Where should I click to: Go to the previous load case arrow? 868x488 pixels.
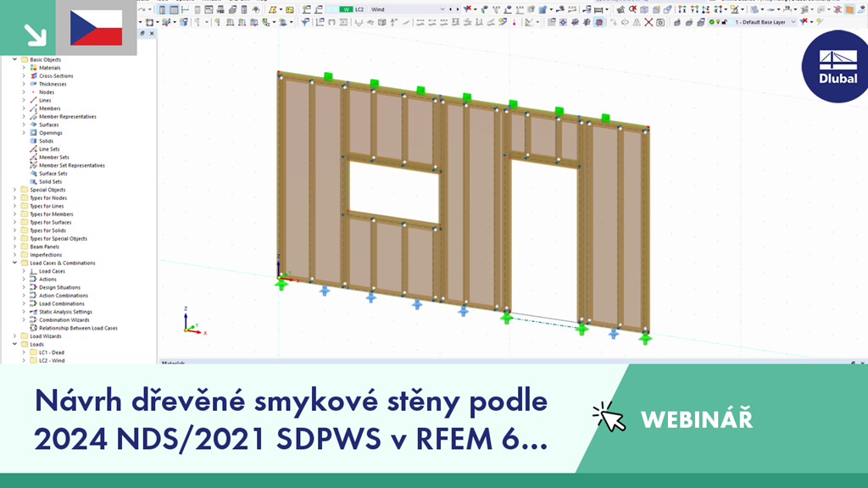[x=450, y=9]
